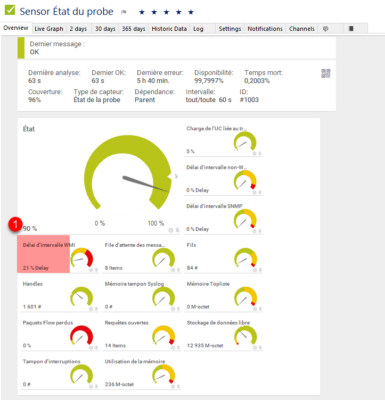This screenshot has height=400, width=385.
Task: Click the 5 % CPU load value
Action: click(190, 151)
